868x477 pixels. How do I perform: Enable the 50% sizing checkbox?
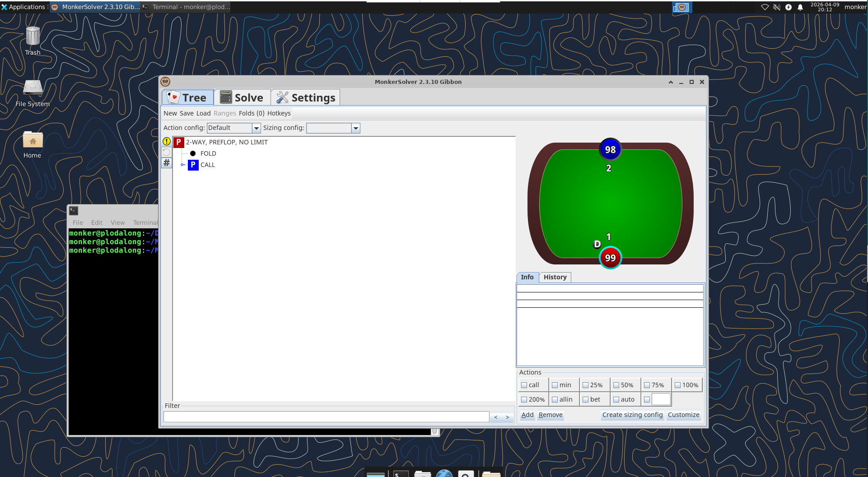point(616,385)
